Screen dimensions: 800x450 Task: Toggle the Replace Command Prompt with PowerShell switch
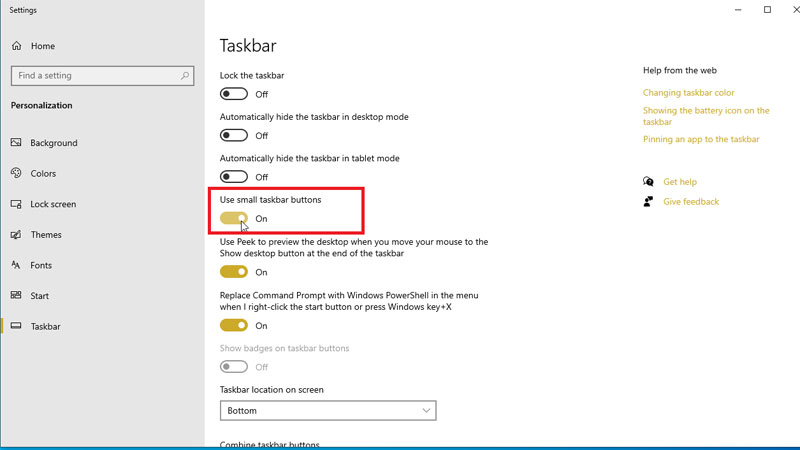point(234,326)
